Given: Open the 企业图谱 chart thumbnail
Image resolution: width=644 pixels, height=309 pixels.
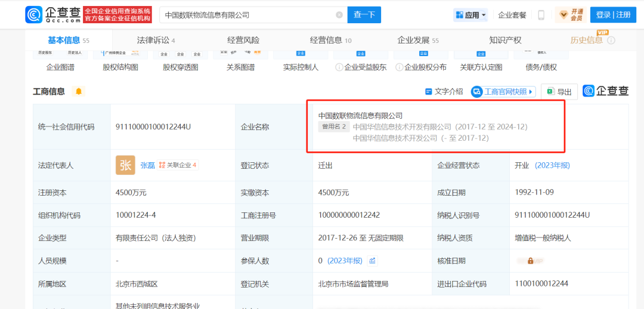Looking at the screenshot, I should pyautogui.click(x=60, y=61).
